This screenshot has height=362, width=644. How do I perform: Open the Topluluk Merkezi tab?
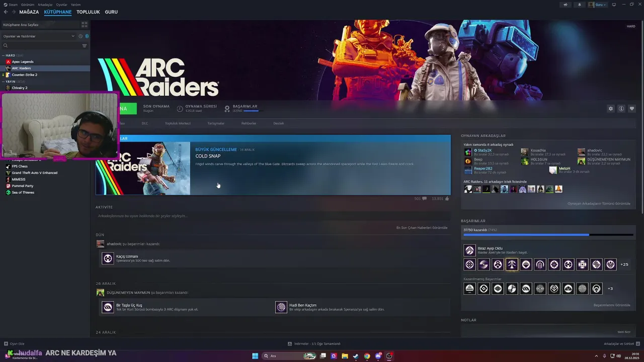(178, 123)
